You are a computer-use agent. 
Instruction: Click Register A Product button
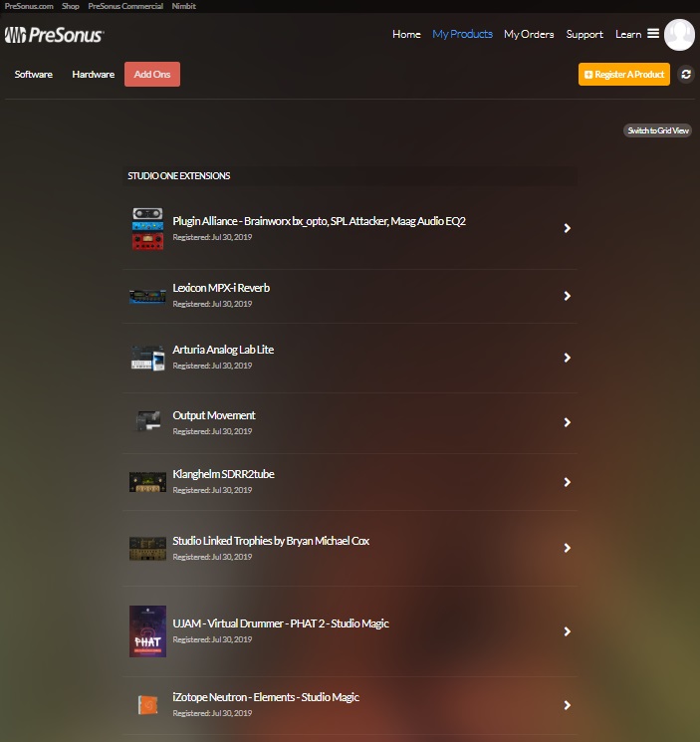623,75
